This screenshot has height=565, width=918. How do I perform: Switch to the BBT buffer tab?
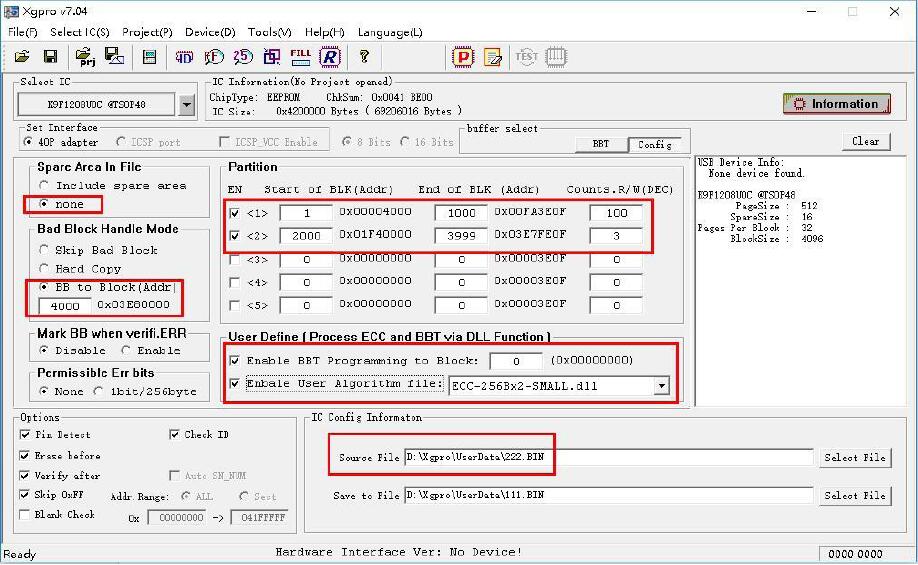tap(601, 144)
